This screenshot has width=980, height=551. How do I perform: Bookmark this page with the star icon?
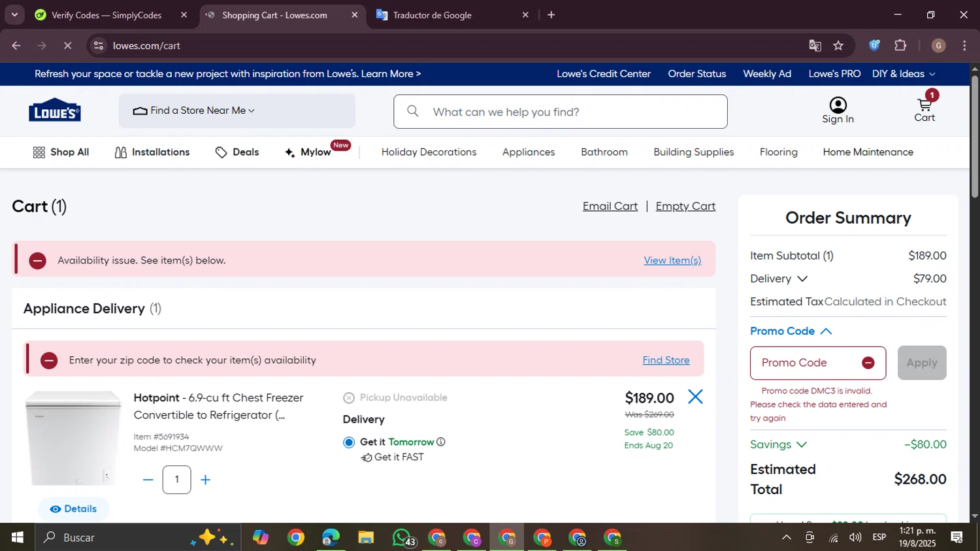pyautogui.click(x=838, y=45)
